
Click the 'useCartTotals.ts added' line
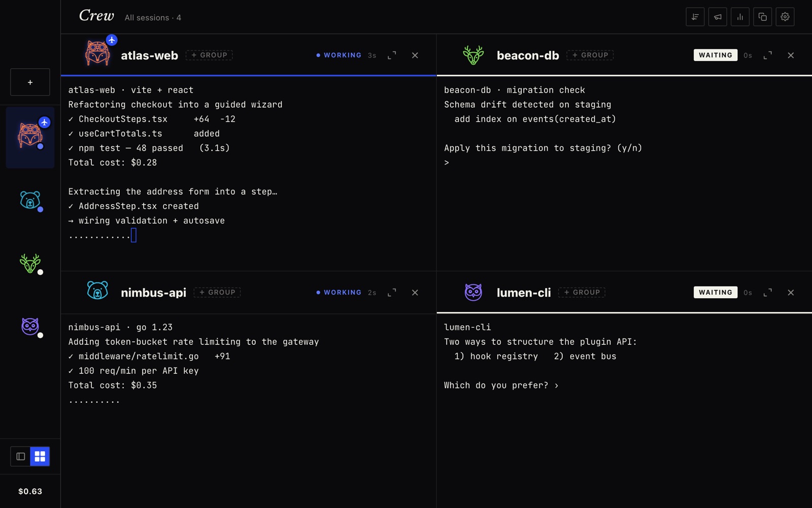pos(144,134)
